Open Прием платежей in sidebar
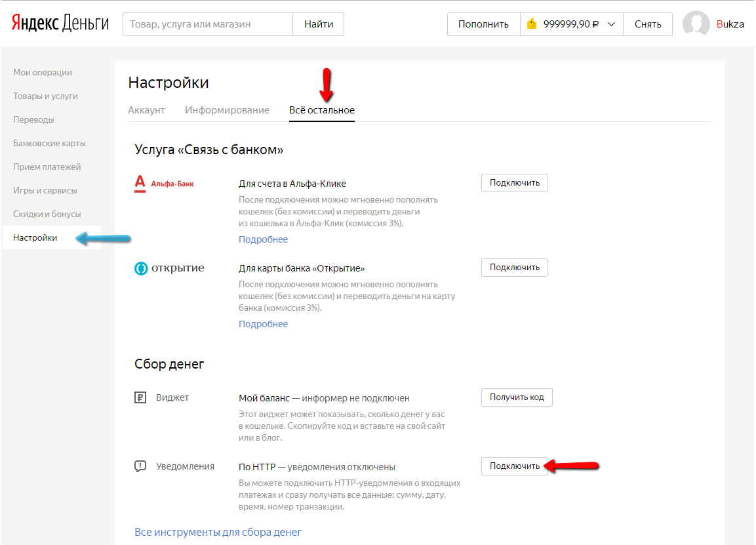 [x=47, y=167]
